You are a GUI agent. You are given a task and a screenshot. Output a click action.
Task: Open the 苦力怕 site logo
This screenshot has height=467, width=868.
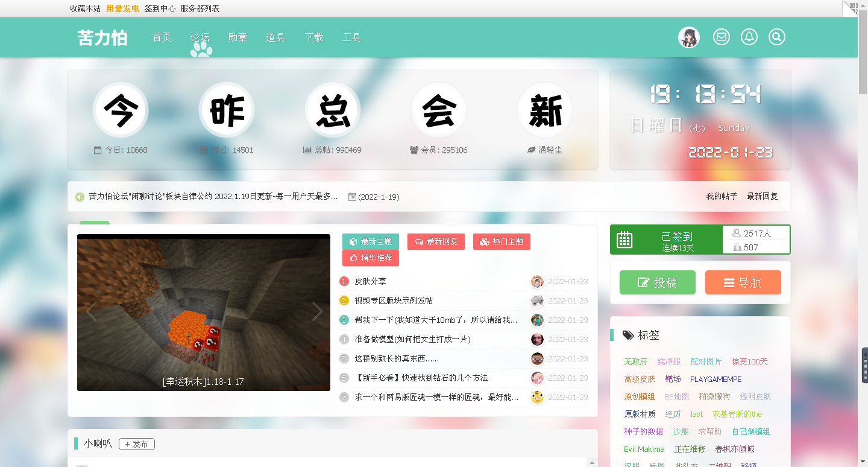102,37
